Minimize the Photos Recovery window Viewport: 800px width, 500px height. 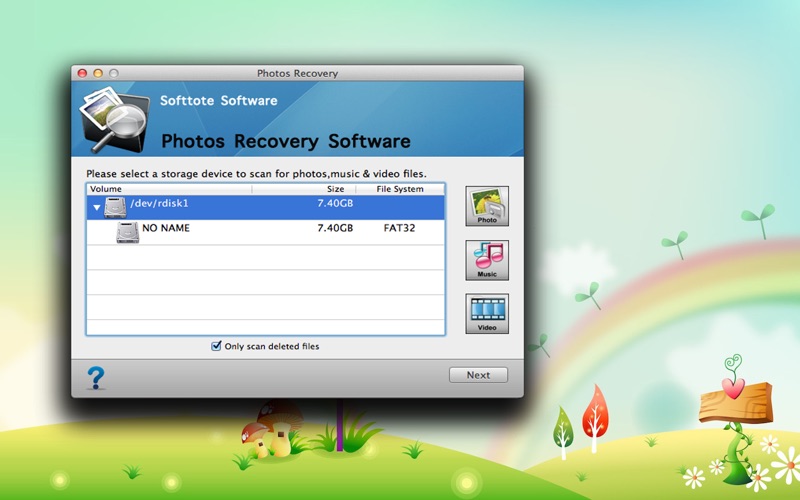coord(98,73)
